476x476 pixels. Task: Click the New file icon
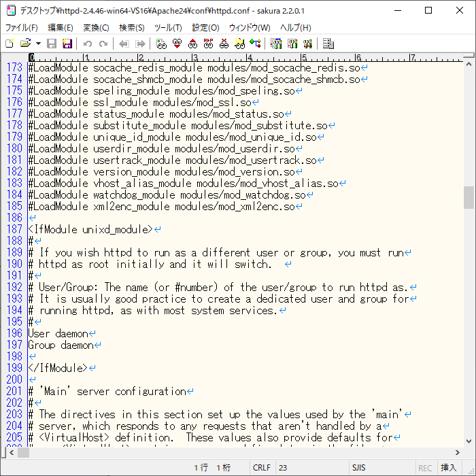(10, 44)
